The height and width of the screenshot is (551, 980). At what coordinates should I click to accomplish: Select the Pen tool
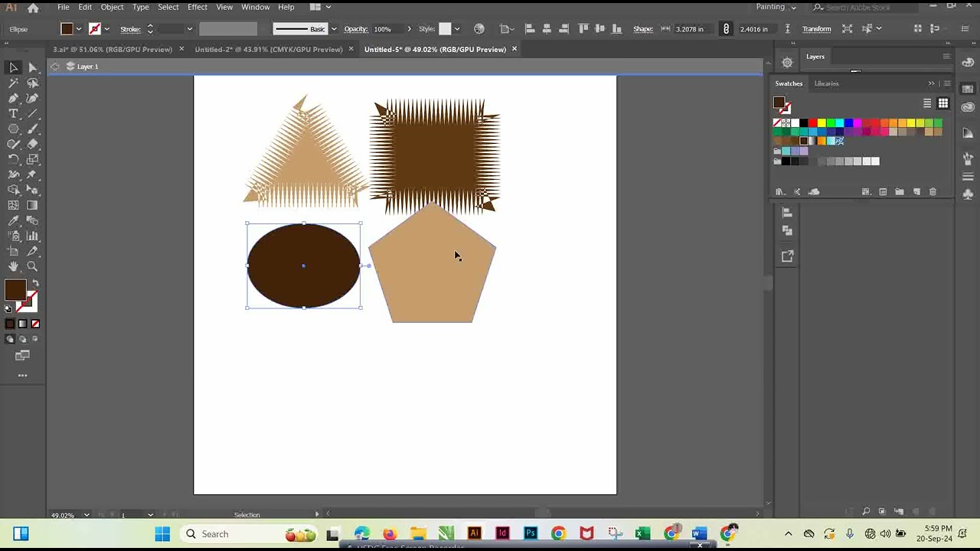[x=13, y=98]
